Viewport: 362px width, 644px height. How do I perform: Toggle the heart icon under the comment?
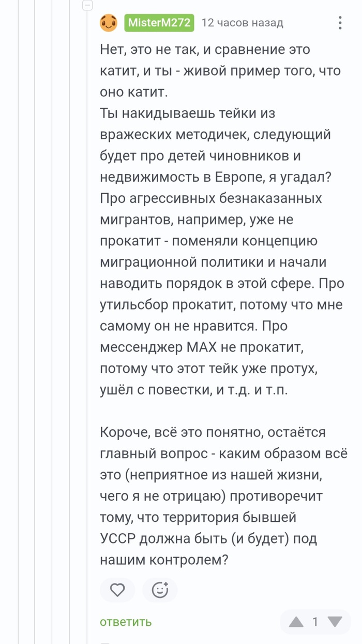coord(117,590)
